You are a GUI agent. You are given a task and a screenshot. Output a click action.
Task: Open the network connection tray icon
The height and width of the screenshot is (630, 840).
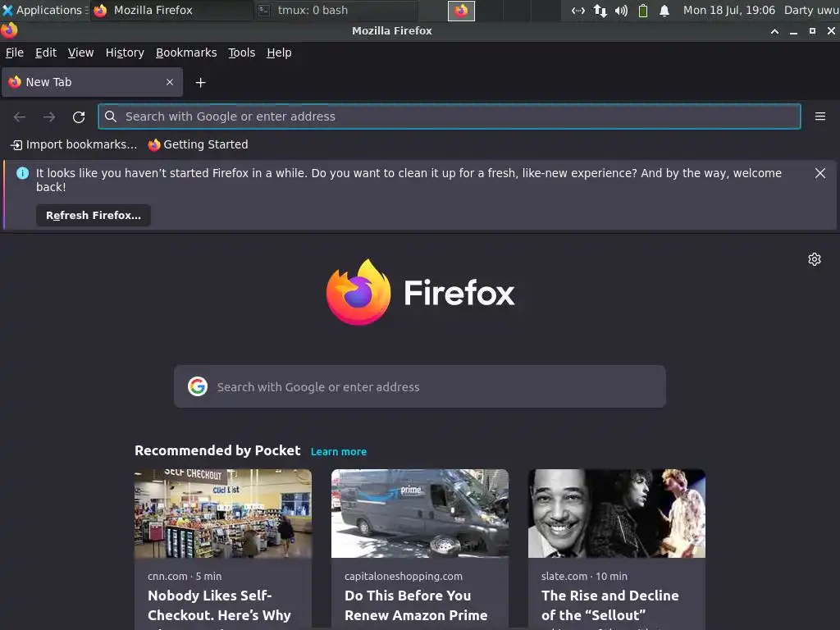click(578, 10)
